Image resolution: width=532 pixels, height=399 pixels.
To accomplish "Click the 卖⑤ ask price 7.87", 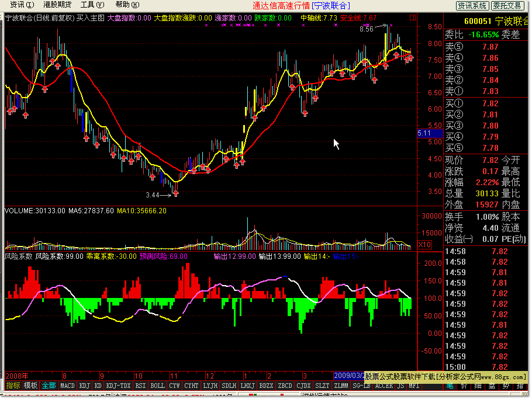I will [x=490, y=47].
